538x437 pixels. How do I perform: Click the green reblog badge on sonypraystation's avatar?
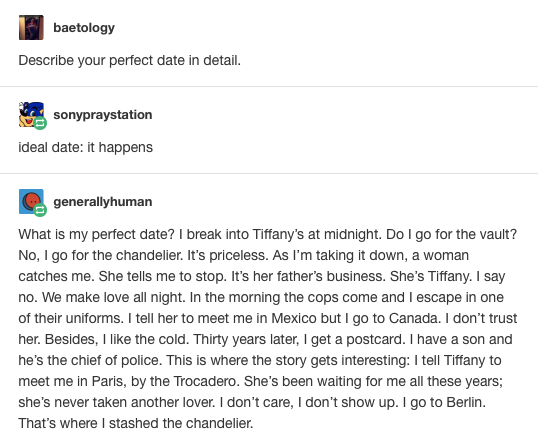(x=40, y=123)
